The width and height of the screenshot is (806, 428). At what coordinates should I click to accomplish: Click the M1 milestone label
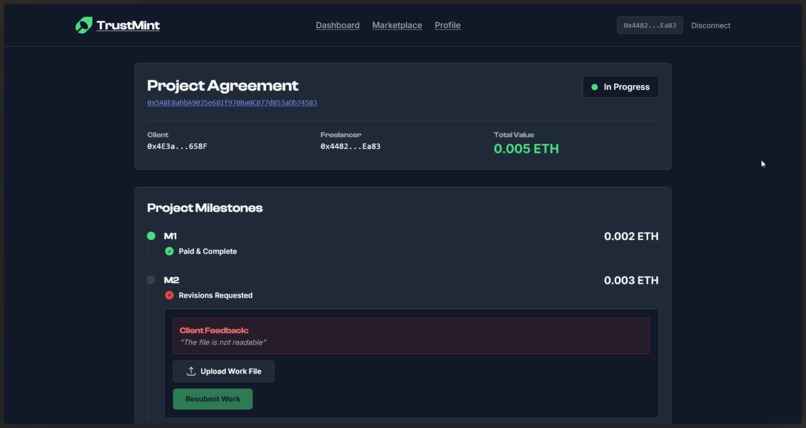[170, 236]
